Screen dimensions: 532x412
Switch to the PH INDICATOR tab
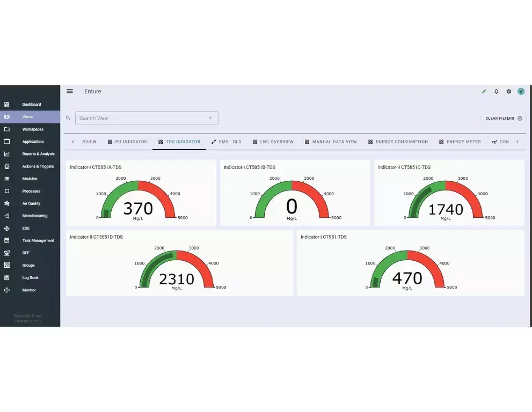(x=127, y=142)
